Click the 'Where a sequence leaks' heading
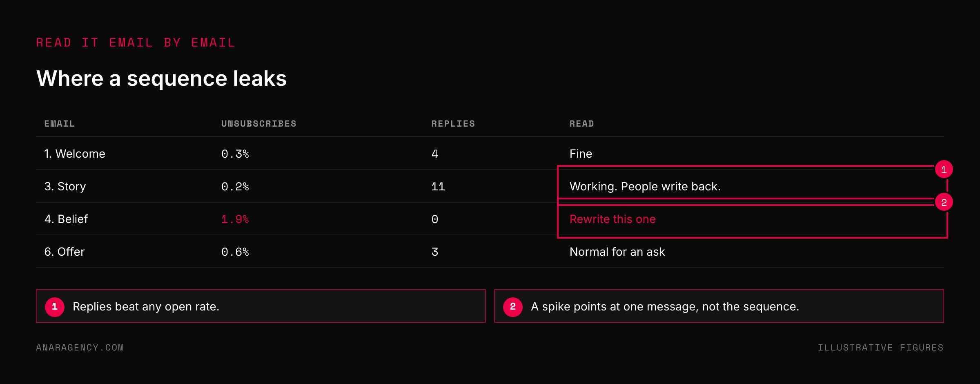 [161, 78]
